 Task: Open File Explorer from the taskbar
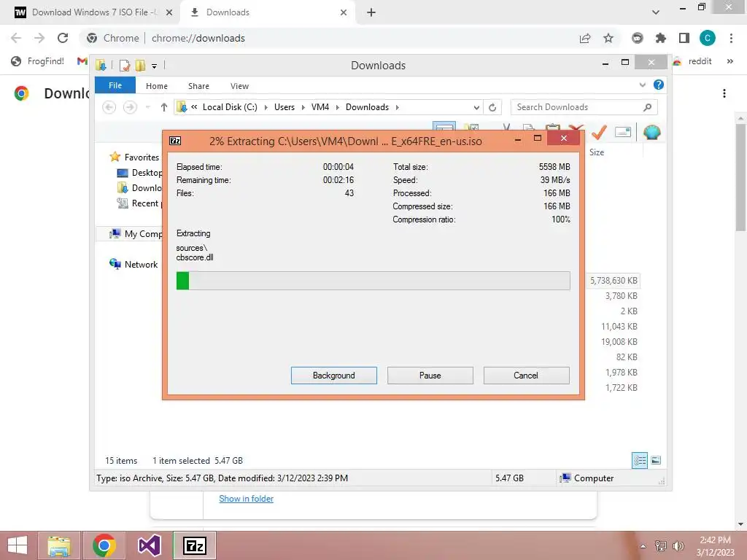[x=58, y=545]
